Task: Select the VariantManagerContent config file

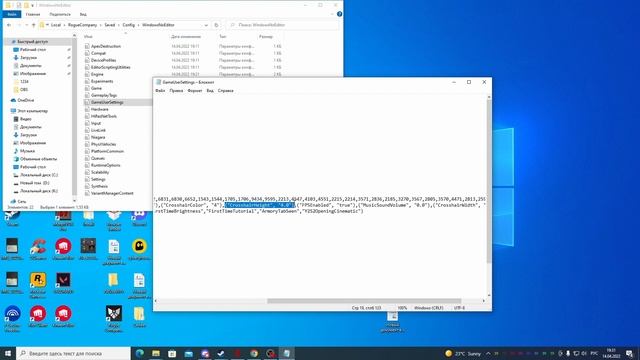Action: (x=112, y=193)
